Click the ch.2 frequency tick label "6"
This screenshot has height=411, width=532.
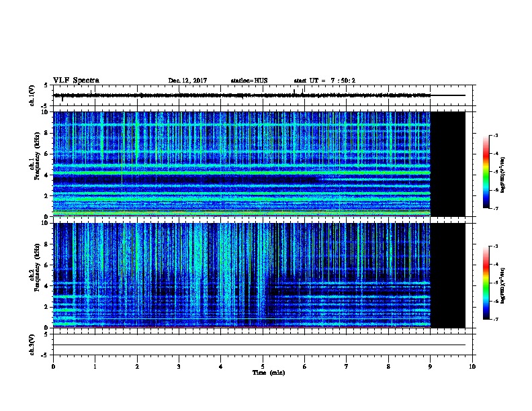pyautogui.click(x=47, y=265)
